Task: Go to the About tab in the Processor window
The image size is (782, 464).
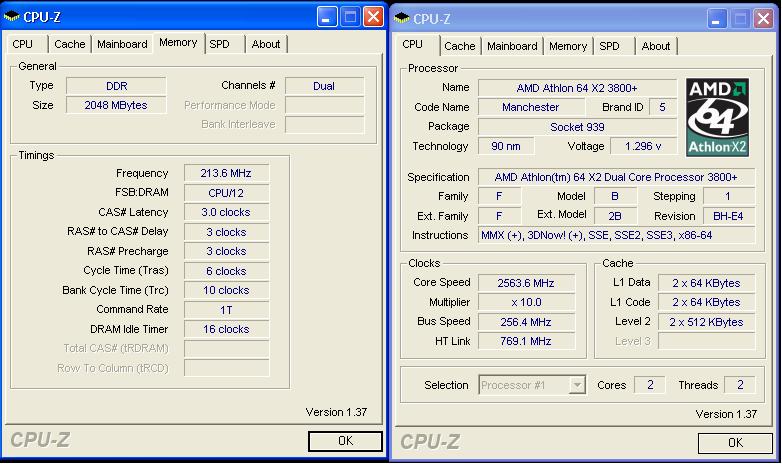Action: (x=656, y=46)
